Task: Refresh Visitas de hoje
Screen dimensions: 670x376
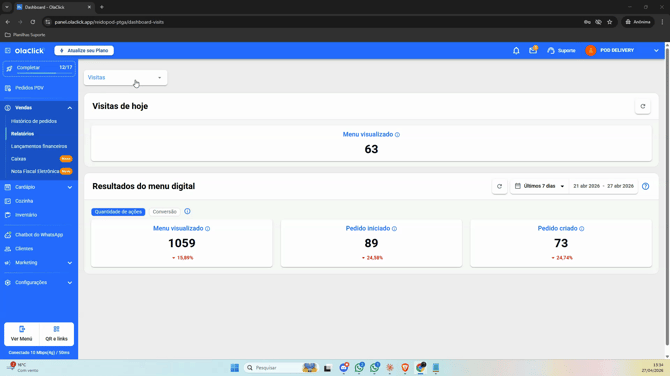Action: [x=643, y=106]
